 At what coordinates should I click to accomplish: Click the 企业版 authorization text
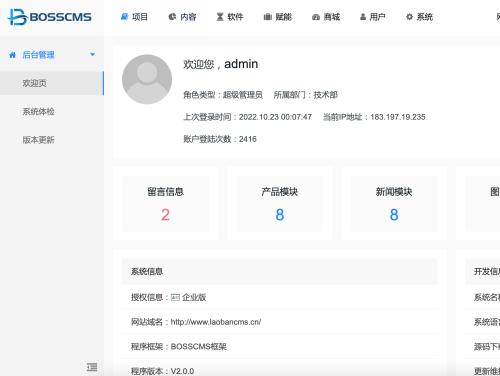coord(194,297)
